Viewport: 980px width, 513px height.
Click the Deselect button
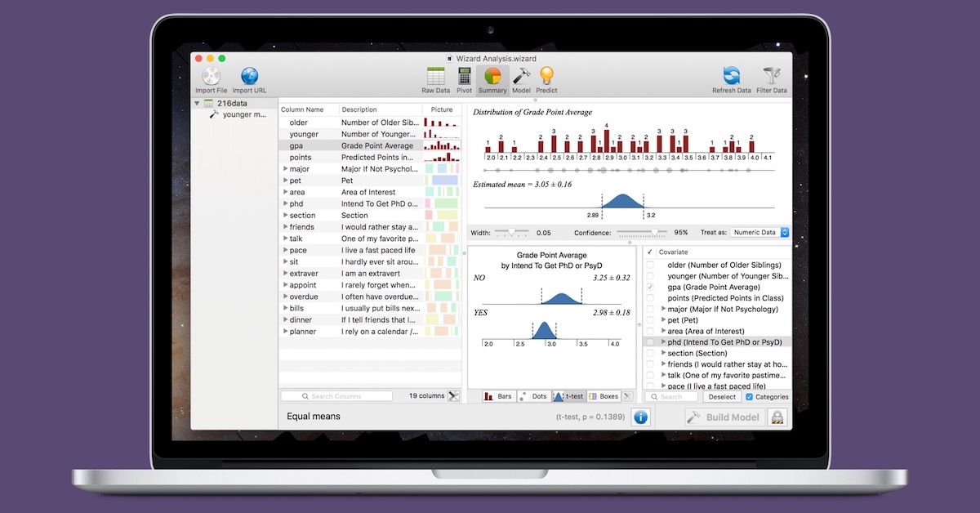pyautogui.click(x=722, y=397)
